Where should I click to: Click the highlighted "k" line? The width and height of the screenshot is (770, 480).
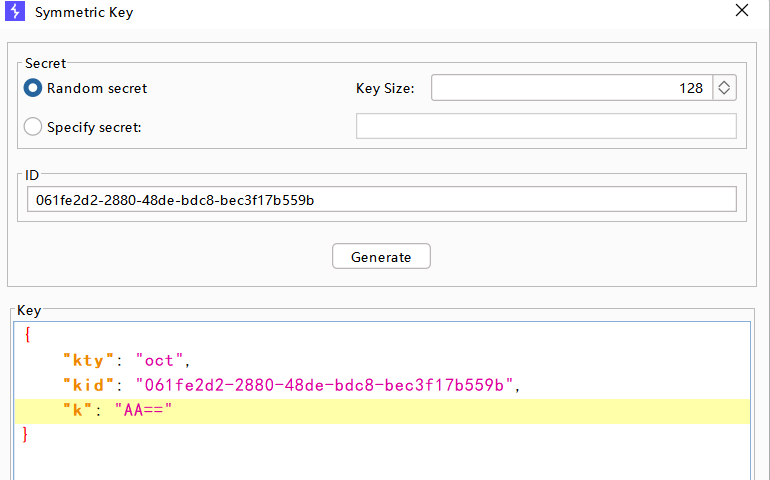(400, 411)
